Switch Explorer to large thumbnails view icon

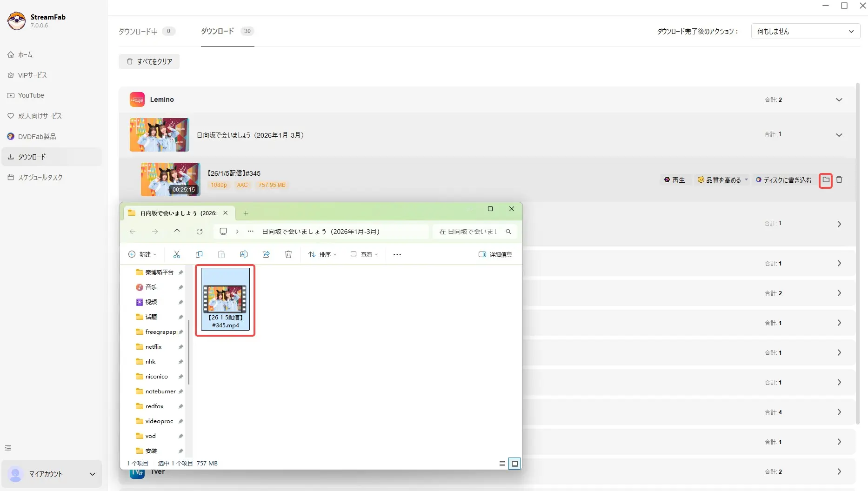point(514,464)
